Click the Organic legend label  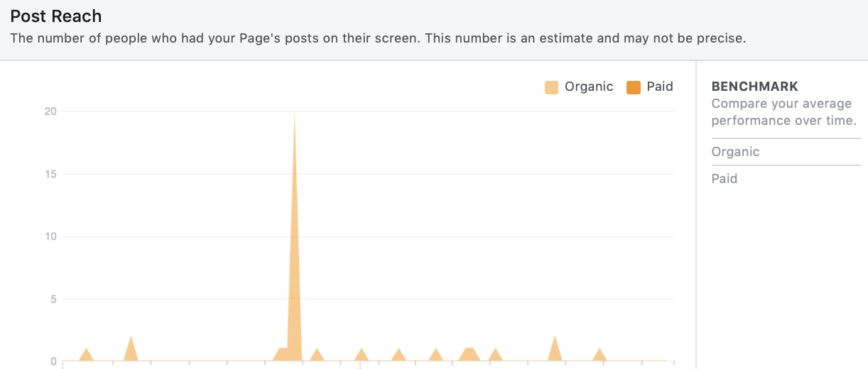[x=589, y=87]
